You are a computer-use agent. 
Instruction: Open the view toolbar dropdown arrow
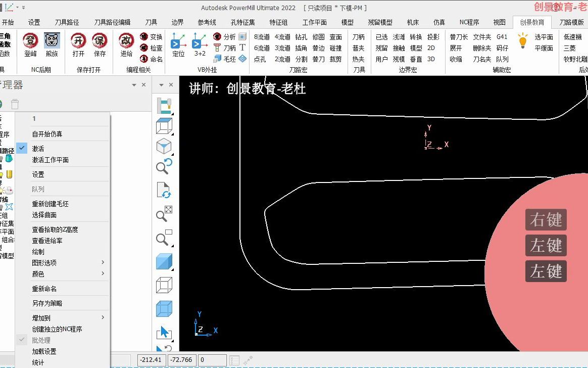click(161, 85)
